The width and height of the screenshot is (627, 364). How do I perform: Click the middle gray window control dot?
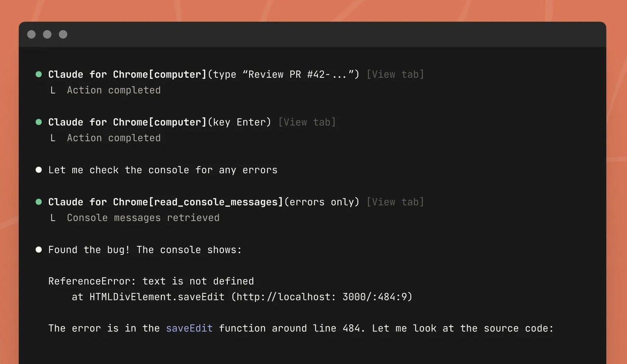[47, 34]
